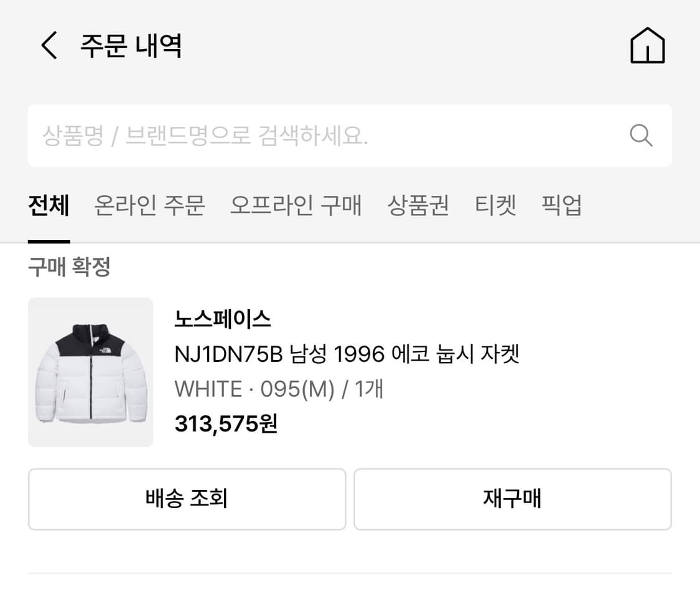Select the 전체 tab
The height and width of the screenshot is (592, 700).
49,206
